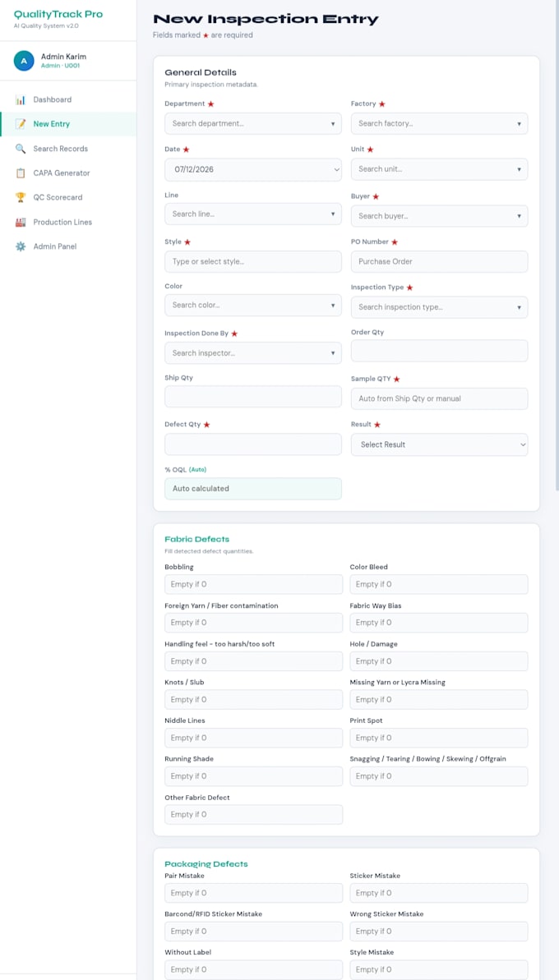This screenshot has width=559, height=980.
Task: Click the CAPA Generator clipboard icon
Action: [21, 173]
